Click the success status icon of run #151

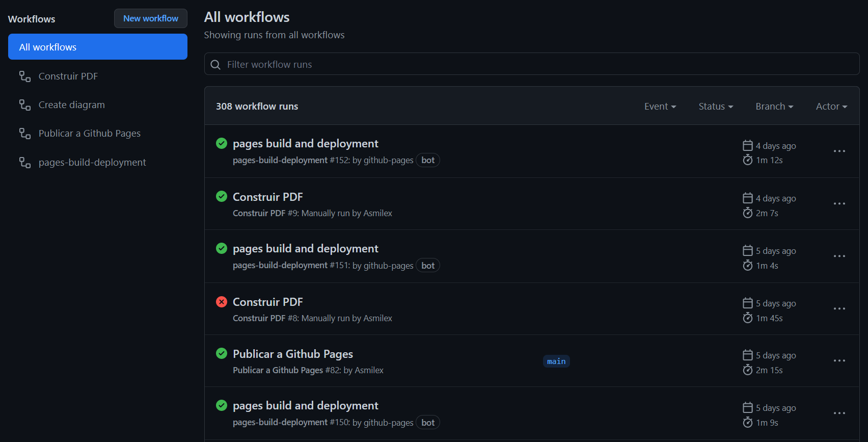click(x=222, y=248)
